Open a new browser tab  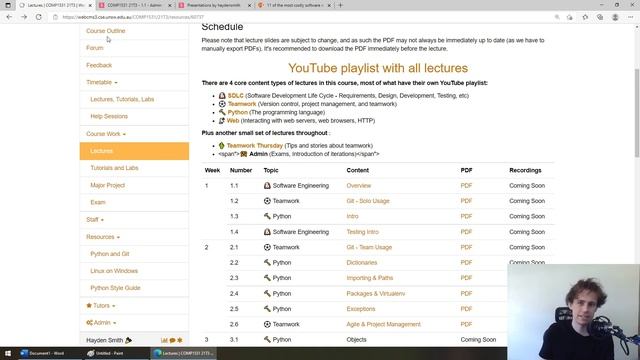[340, 5]
